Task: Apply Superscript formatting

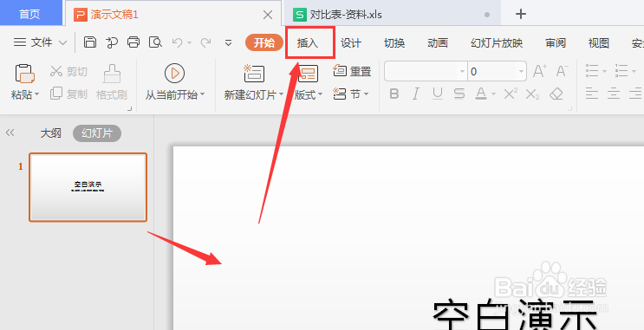Action: click(x=511, y=94)
